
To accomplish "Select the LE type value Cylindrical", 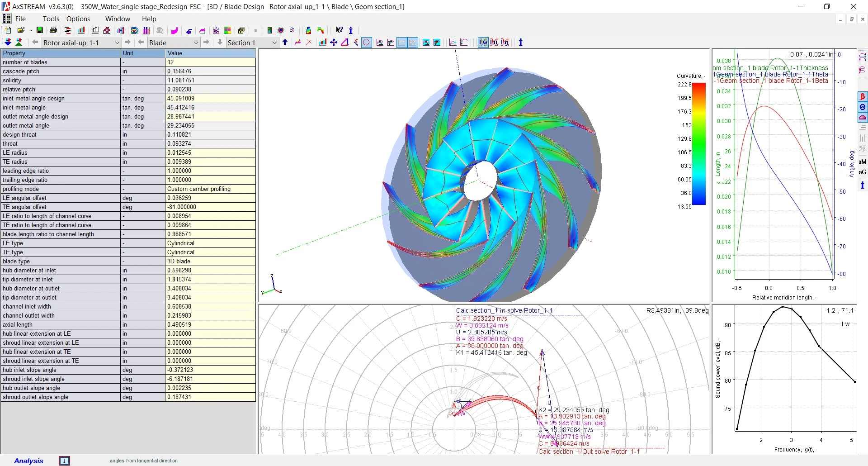I will (x=211, y=243).
